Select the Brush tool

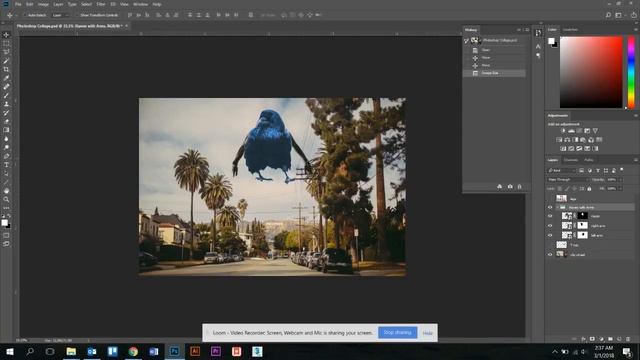6,95
